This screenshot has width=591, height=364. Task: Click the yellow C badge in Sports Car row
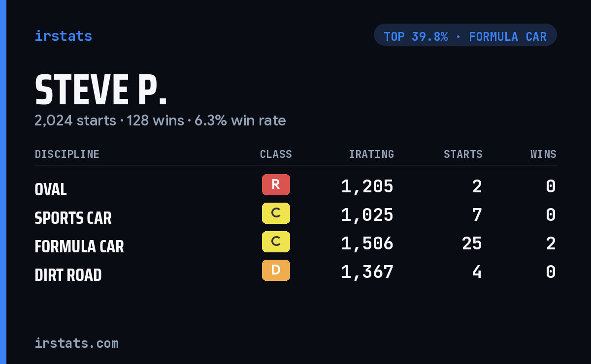(276, 213)
